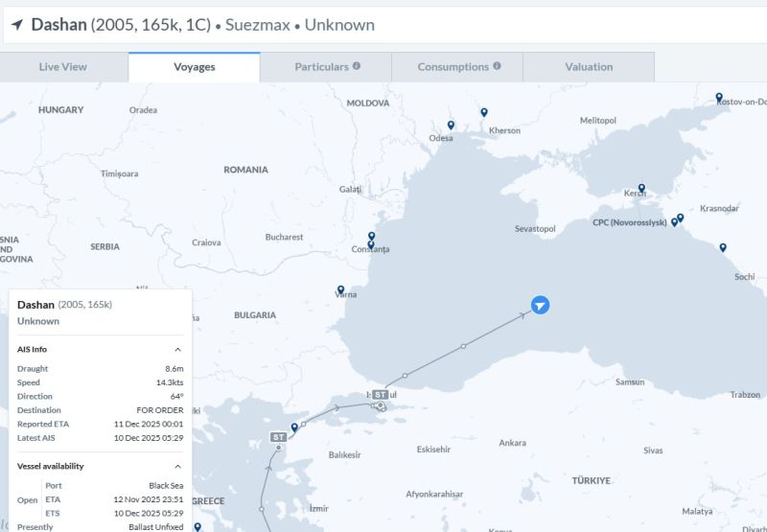
Task: Select the Voyages tab
Action: (194, 67)
